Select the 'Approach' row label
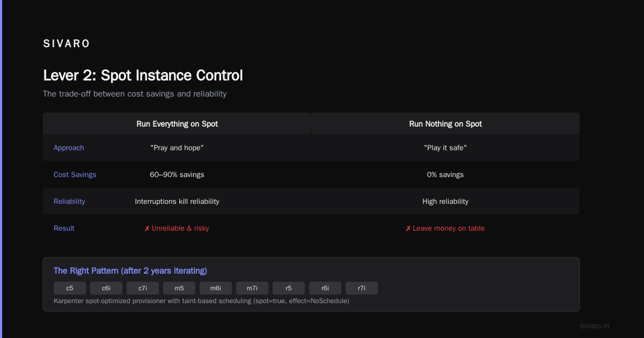The width and height of the screenshot is (644, 338). pyautogui.click(x=69, y=148)
